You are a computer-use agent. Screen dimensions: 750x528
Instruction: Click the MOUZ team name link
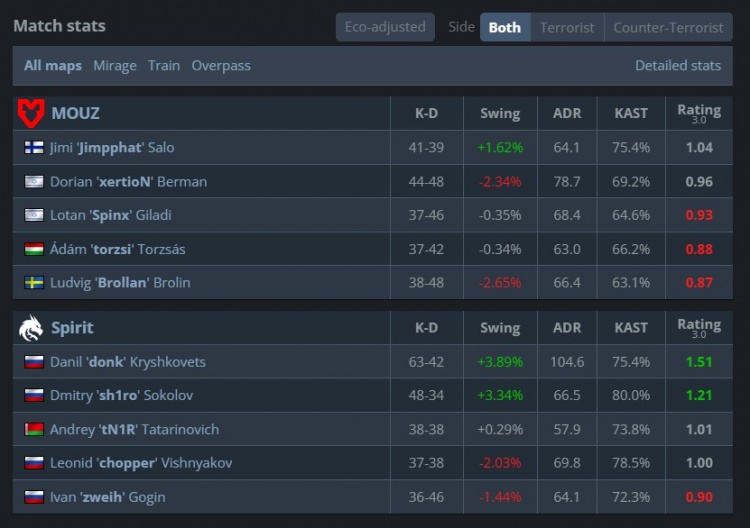click(75, 114)
